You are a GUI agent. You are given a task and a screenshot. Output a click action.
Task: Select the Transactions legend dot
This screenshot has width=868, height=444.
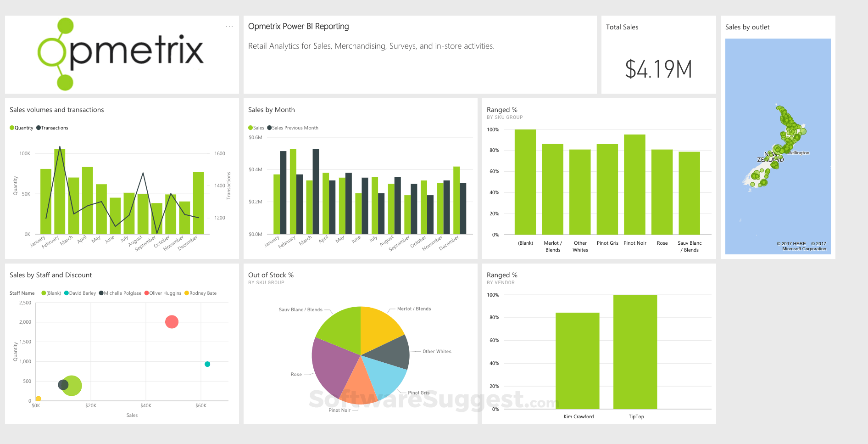[39, 128]
